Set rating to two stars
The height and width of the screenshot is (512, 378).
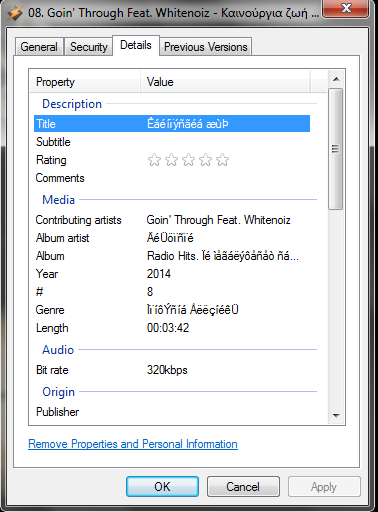click(x=171, y=160)
